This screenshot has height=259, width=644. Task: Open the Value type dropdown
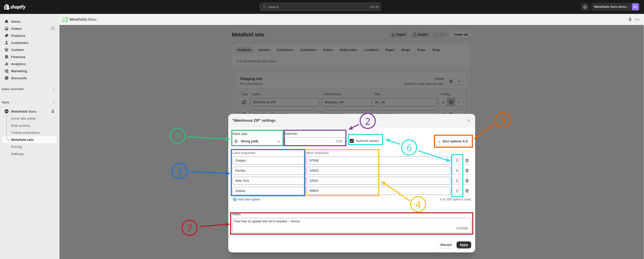[x=257, y=141]
